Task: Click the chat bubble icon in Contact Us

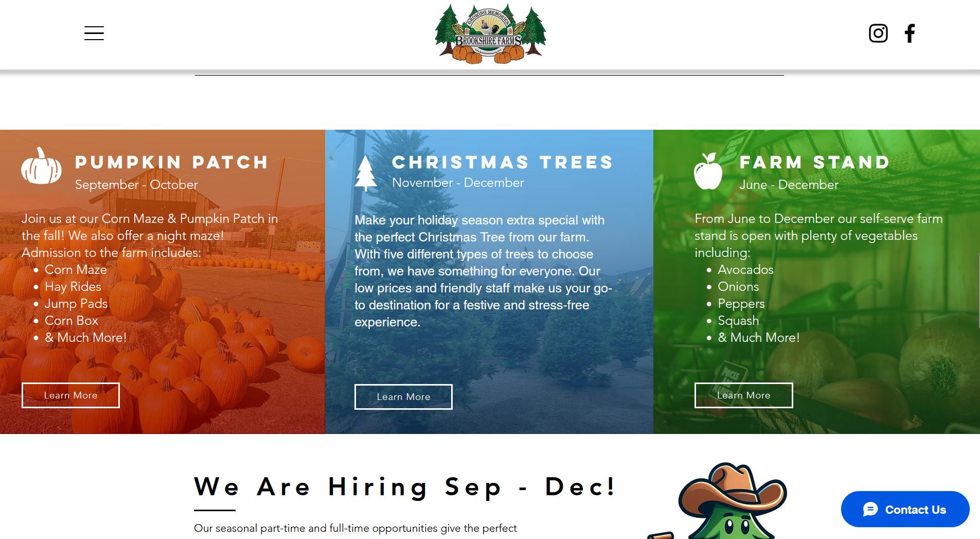Action: [870, 509]
